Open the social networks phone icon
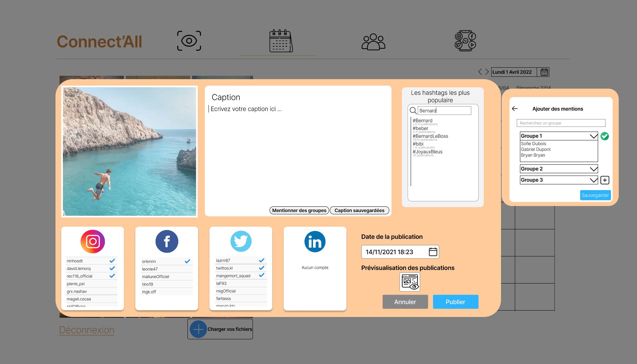637x364 pixels. (x=465, y=41)
